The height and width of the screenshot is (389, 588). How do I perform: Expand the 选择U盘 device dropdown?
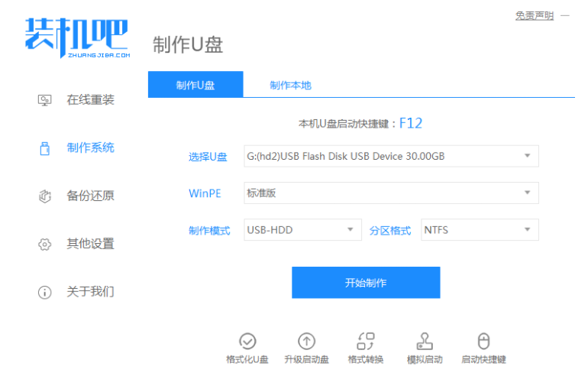click(x=391, y=156)
